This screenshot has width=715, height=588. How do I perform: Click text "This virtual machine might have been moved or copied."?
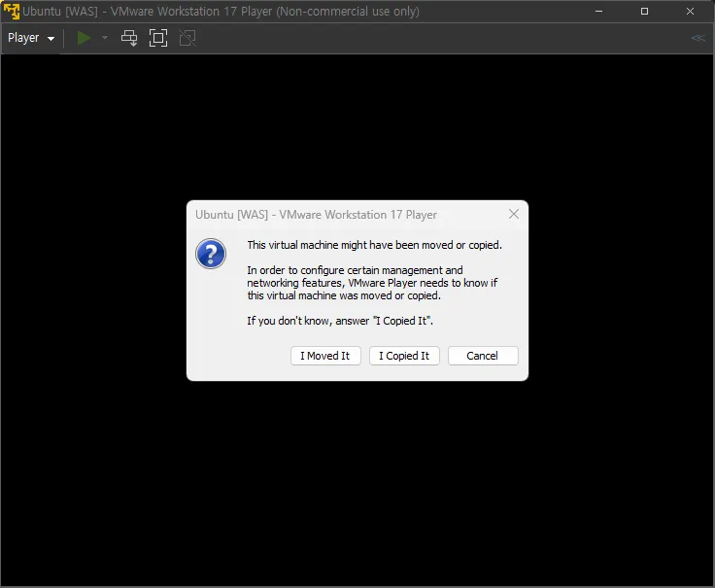tap(374, 245)
